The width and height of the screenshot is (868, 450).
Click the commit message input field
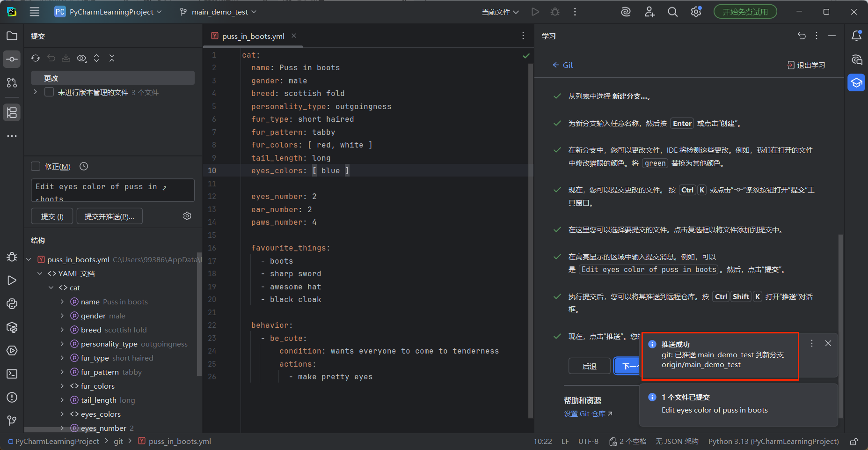[112, 190]
